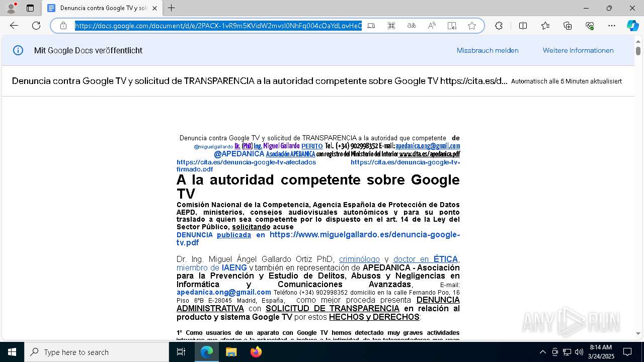644x362 pixels.
Task: Open the QR code apps icon in address bar
Action: tap(391, 26)
